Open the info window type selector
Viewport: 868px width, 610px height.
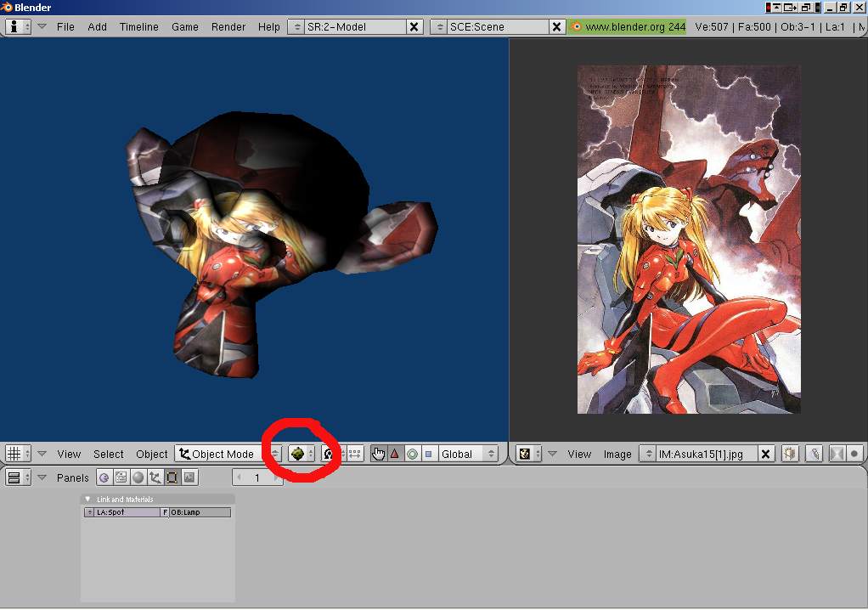tap(18, 26)
